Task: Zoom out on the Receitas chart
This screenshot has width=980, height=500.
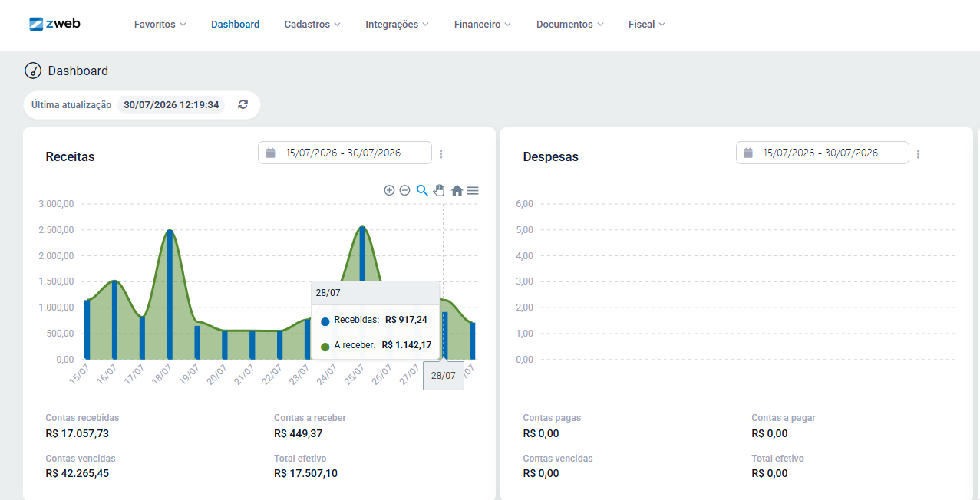Action: click(404, 190)
